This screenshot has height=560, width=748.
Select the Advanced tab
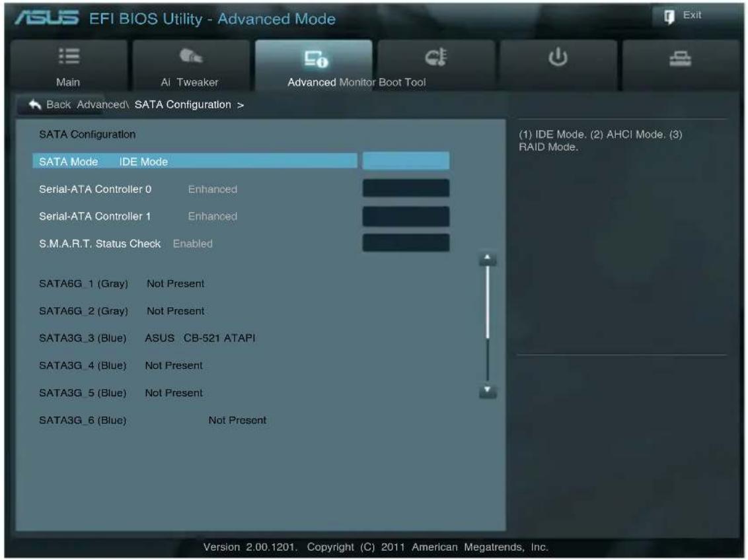313,65
